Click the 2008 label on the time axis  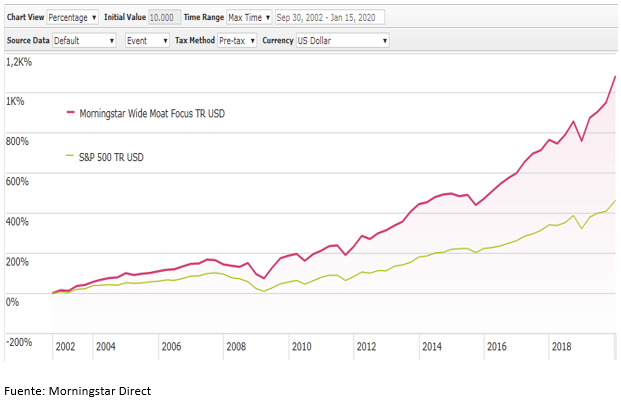[236, 347]
